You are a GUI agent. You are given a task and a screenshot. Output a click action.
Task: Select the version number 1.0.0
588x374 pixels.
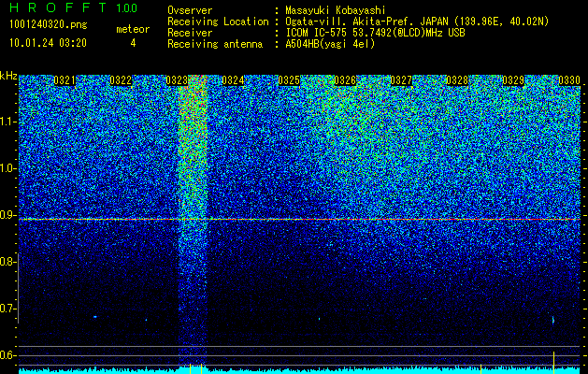[127, 7]
